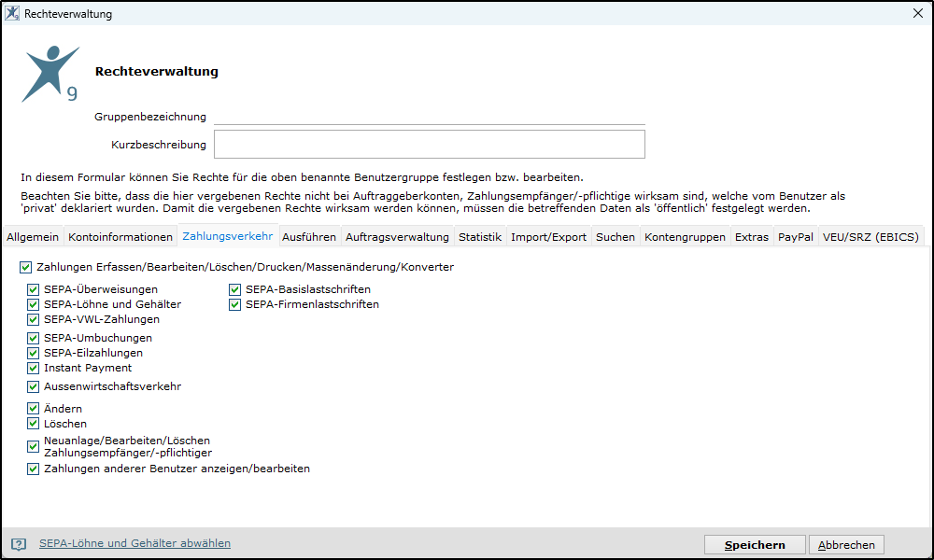Click into the Kurzbeschreibung text box
934x560 pixels.
point(430,145)
